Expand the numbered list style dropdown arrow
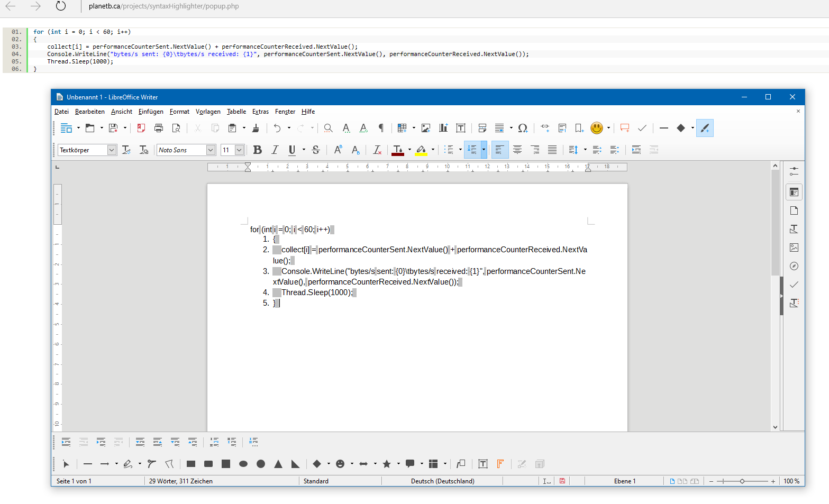Image resolution: width=829 pixels, height=504 pixels. click(484, 150)
